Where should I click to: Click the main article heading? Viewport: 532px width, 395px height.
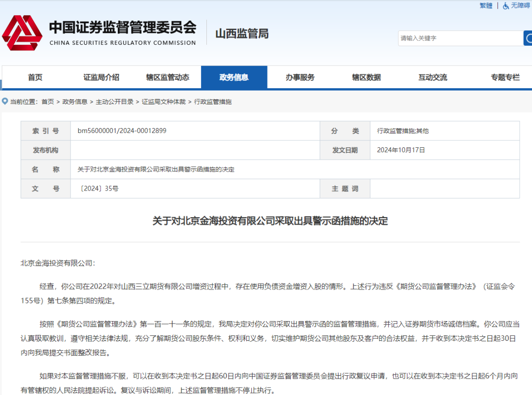pyautogui.click(x=270, y=221)
